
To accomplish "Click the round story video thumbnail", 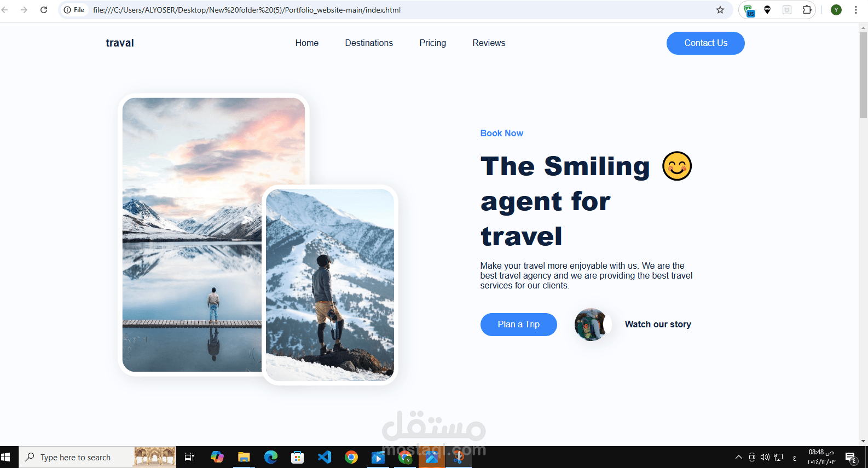I will point(591,325).
